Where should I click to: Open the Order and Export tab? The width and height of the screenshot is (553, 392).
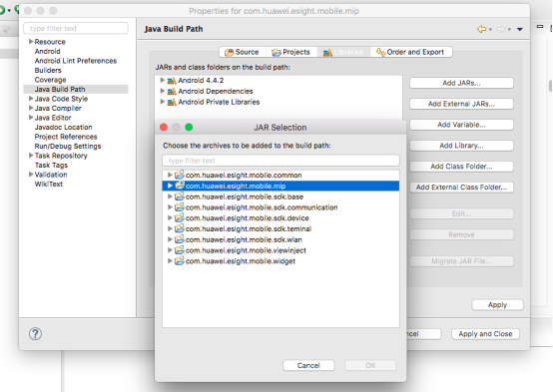[411, 52]
